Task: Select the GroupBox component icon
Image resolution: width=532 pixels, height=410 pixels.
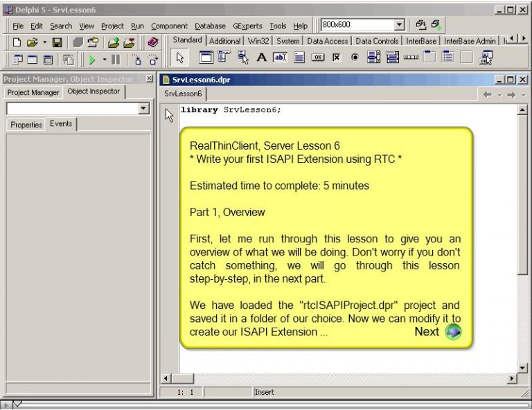Action: click(x=429, y=57)
